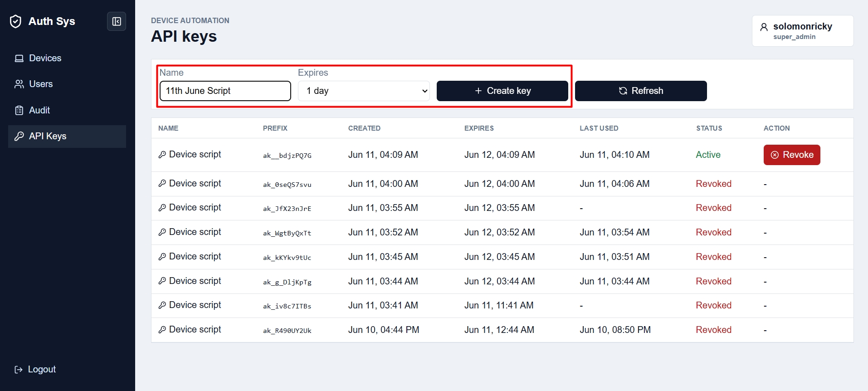Viewport: 868px width, 391px height.
Task: Revoke the active Device script key
Action: tap(792, 155)
